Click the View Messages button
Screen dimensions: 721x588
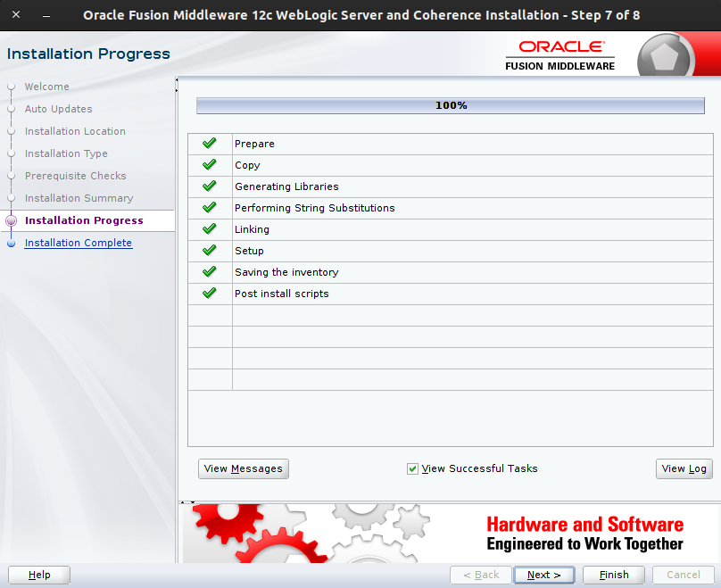click(243, 468)
